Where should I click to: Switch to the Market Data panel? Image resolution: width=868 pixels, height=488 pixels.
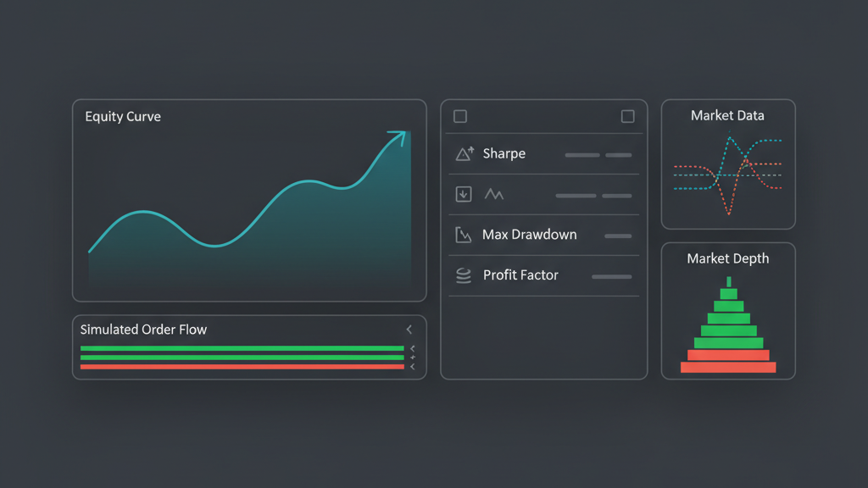(727, 115)
